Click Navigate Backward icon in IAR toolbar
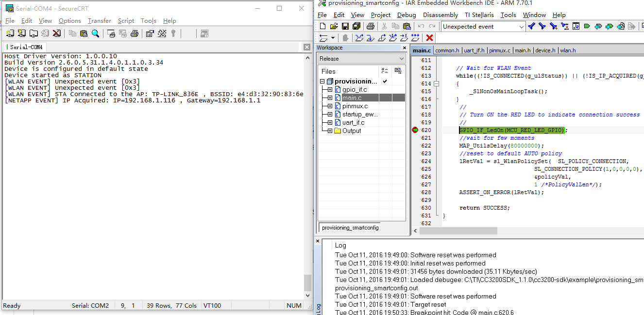Viewport: 644px width, 315px height. coord(621,26)
